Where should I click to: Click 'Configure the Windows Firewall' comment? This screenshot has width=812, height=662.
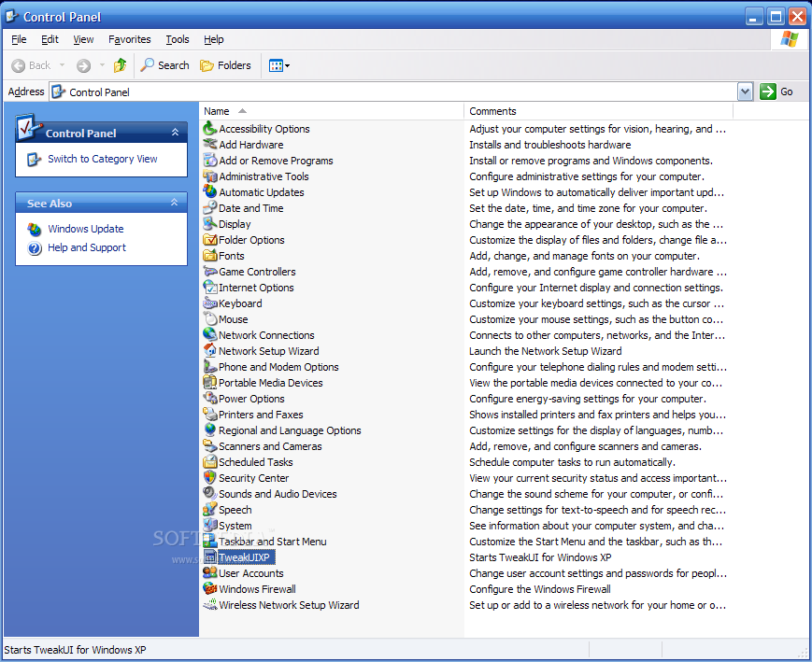coord(539,589)
